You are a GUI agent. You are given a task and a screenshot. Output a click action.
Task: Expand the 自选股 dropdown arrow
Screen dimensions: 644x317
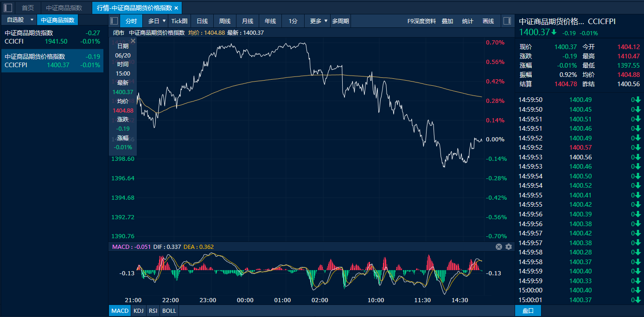point(32,20)
